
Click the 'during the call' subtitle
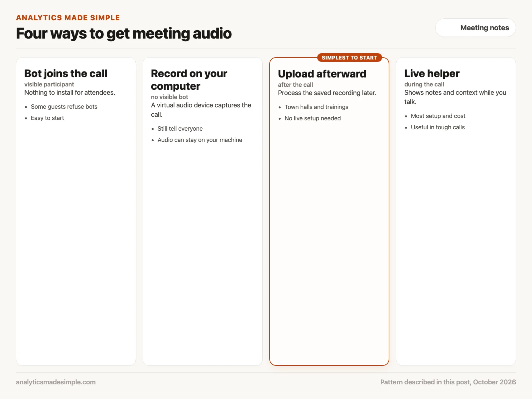[x=424, y=84]
